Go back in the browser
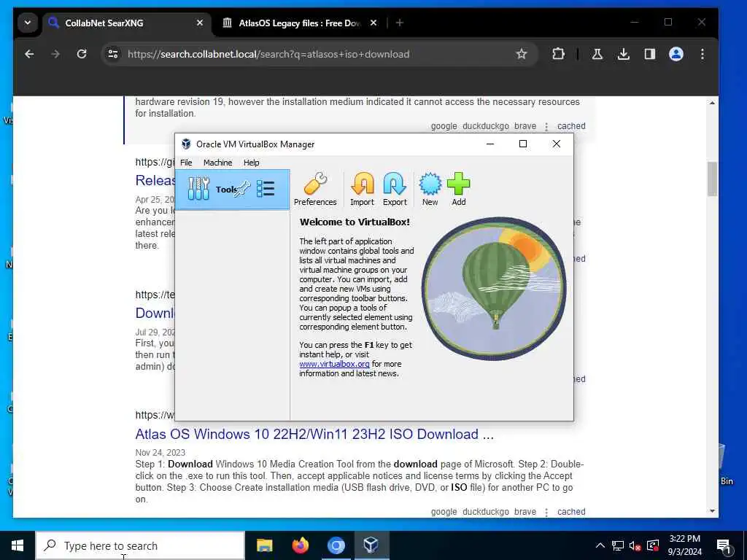Image resolution: width=747 pixels, height=560 pixels. tap(29, 54)
